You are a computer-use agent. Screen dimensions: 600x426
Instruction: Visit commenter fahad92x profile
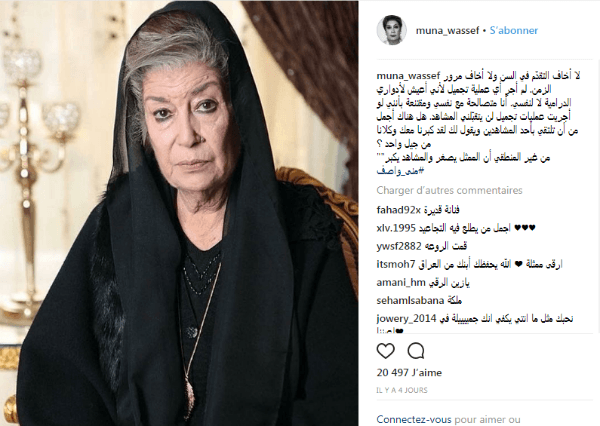[x=399, y=210]
